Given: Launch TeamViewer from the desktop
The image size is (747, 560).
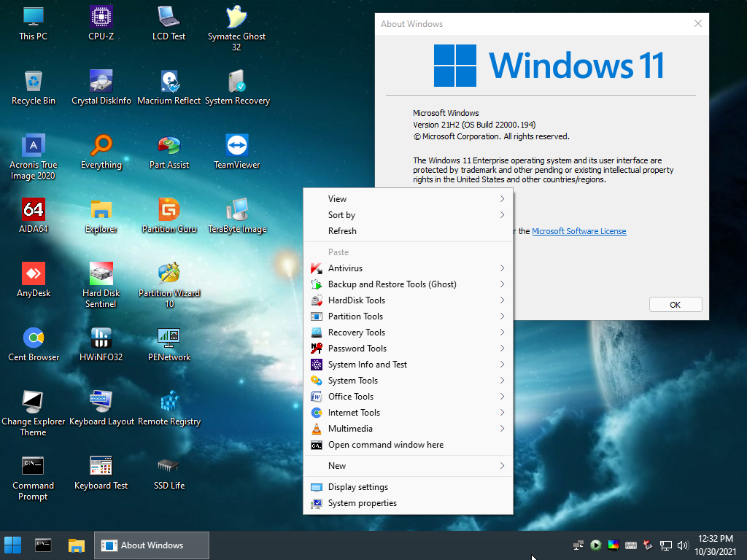Looking at the screenshot, I should tap(237, 152).
